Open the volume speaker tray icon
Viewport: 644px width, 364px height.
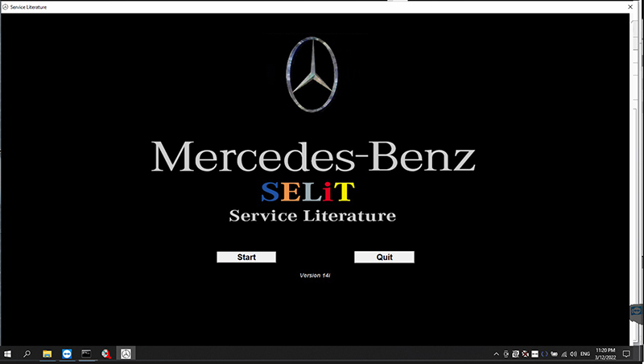click(x=573, y=354)
